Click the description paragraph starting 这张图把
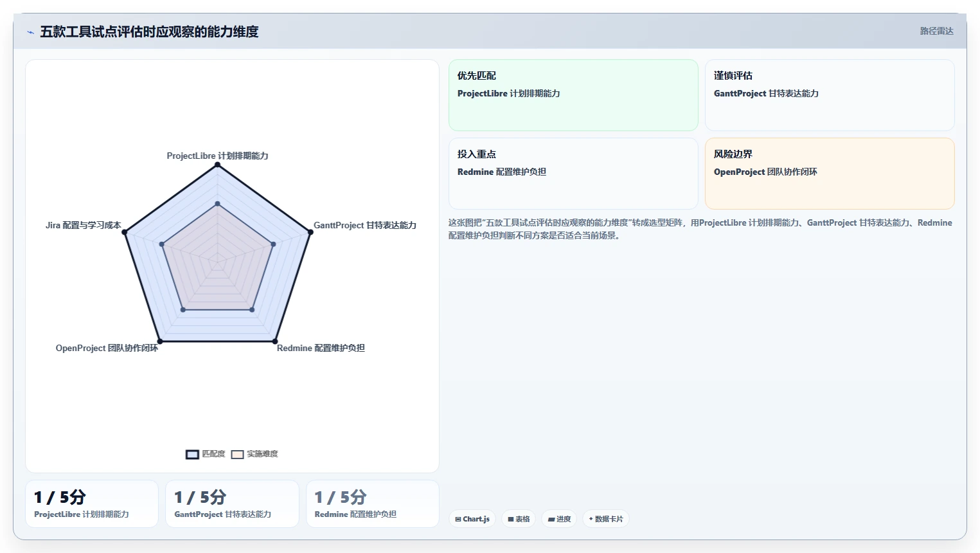Viewport: 980px width, 553px height. 700,229
